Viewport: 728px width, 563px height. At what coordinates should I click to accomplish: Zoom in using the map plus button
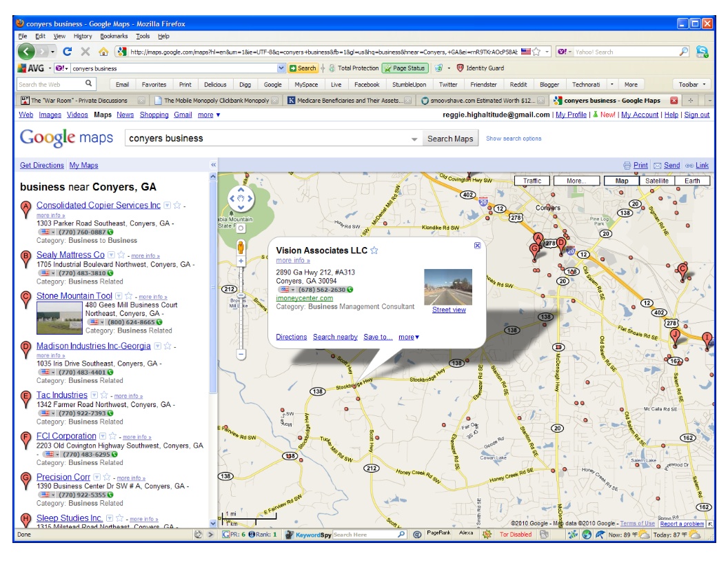(241, 261)
